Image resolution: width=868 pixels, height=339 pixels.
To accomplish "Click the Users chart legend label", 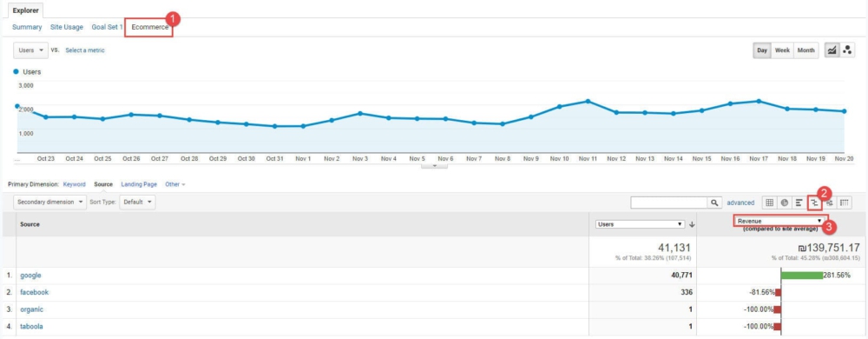I will pos(31,71).
